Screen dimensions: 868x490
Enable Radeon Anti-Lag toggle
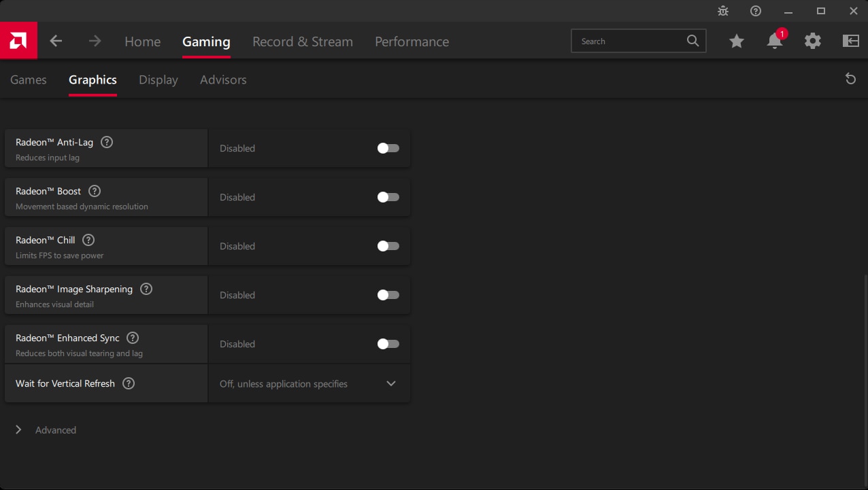(x=388, y=148)
